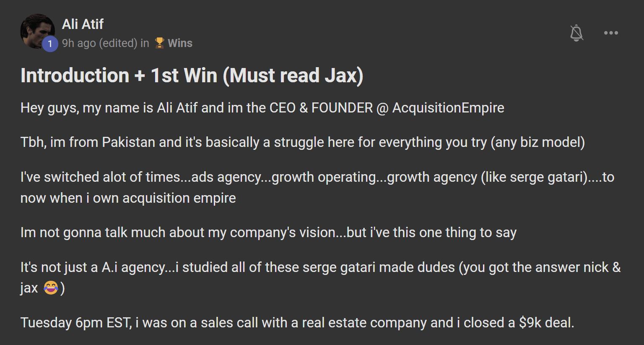Click the "(edited)" label in post header
This screenshot has width=644, height=345.
click(118, 43)
